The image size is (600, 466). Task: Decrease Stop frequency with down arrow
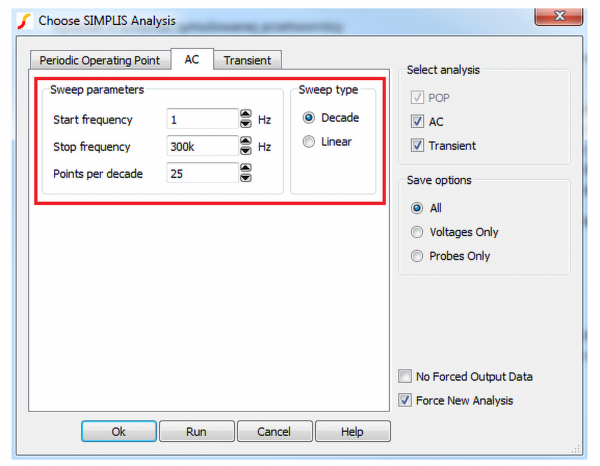point(246,151)
